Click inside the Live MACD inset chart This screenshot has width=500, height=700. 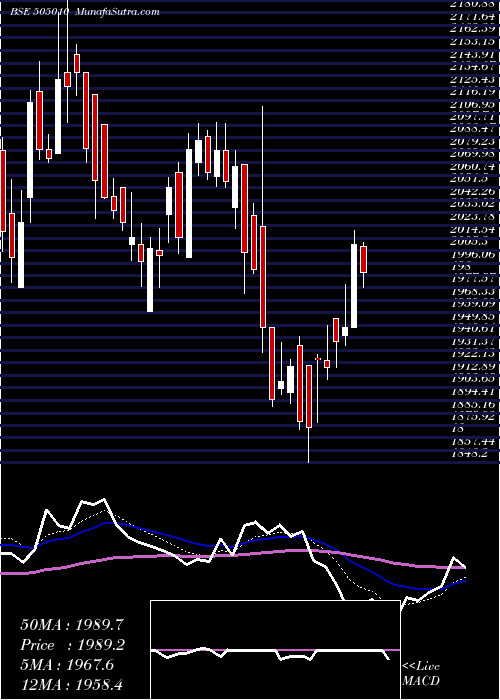coord(275,650)
